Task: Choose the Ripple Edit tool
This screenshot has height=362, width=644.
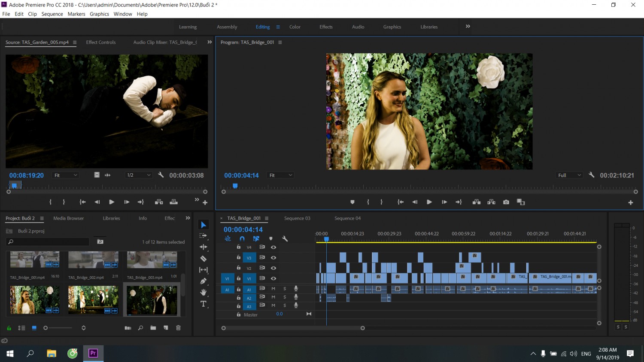Action: [204, 247]
